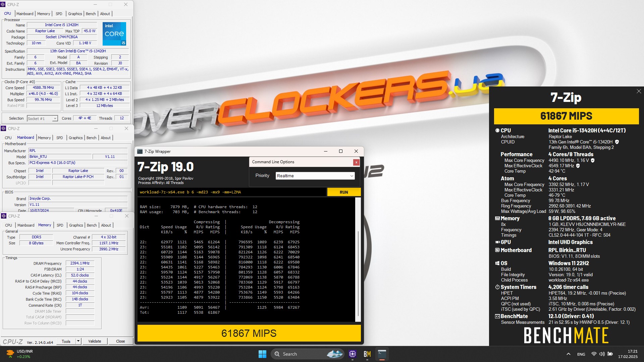
Task: Click the Windows Start icon
Action: tap(262, 354)
